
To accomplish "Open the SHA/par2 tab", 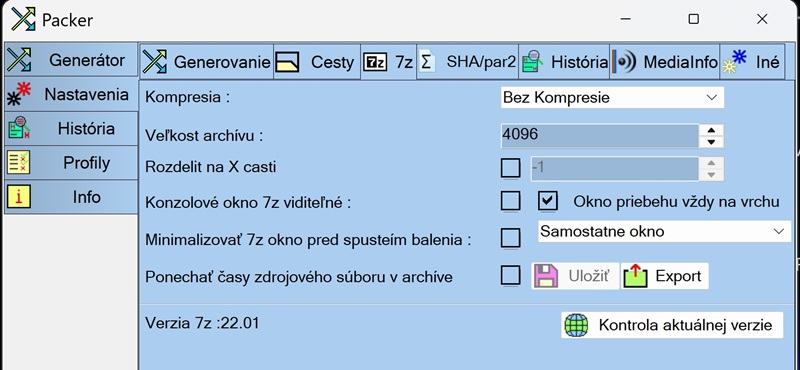I will (468, 62).
